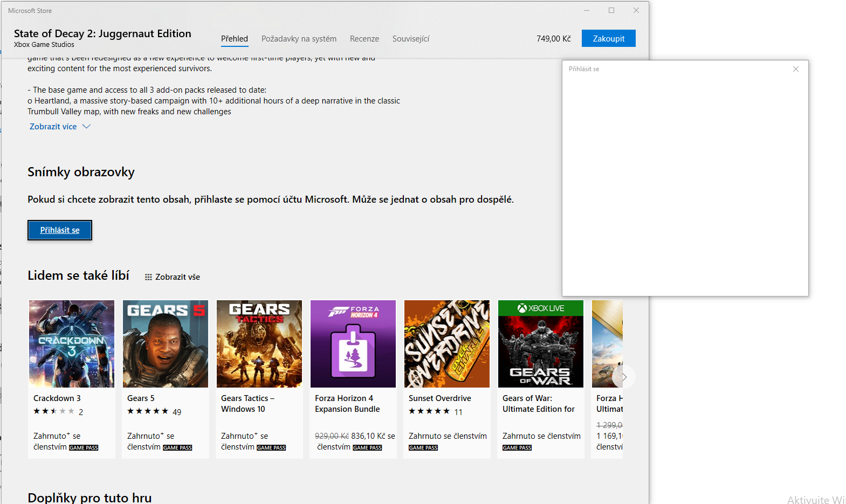Click Game Pass badge under Gears 5

[x=177, y=448]
